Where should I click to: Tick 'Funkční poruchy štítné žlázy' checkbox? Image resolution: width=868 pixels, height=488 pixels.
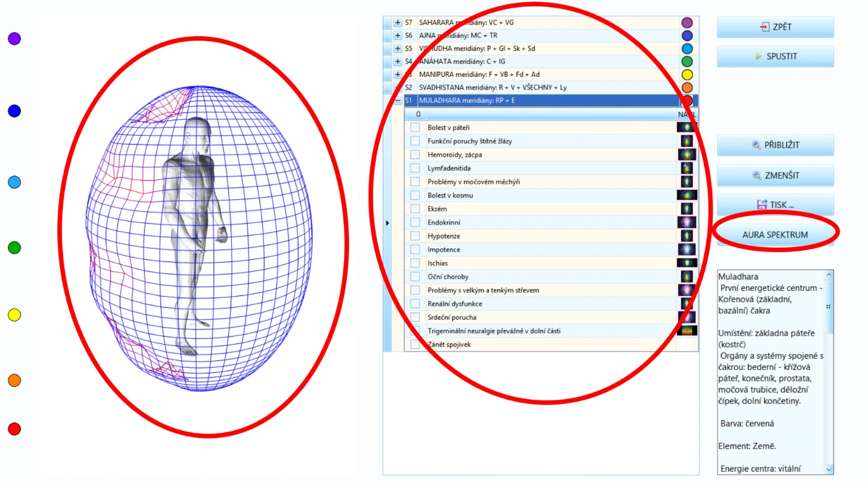(x=415, y=141)
